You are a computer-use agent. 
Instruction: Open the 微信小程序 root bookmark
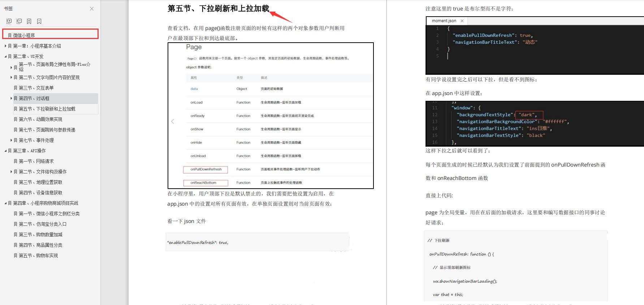coord(24,35)
